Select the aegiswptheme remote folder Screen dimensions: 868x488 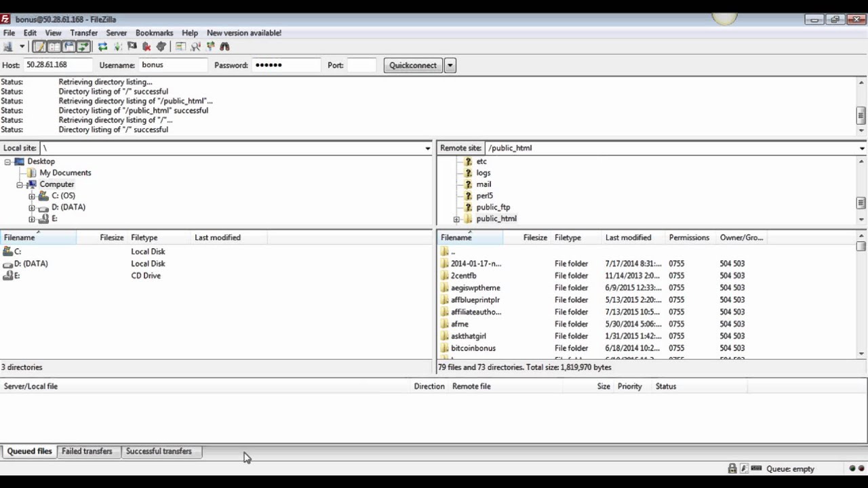[x=475, y=288]
